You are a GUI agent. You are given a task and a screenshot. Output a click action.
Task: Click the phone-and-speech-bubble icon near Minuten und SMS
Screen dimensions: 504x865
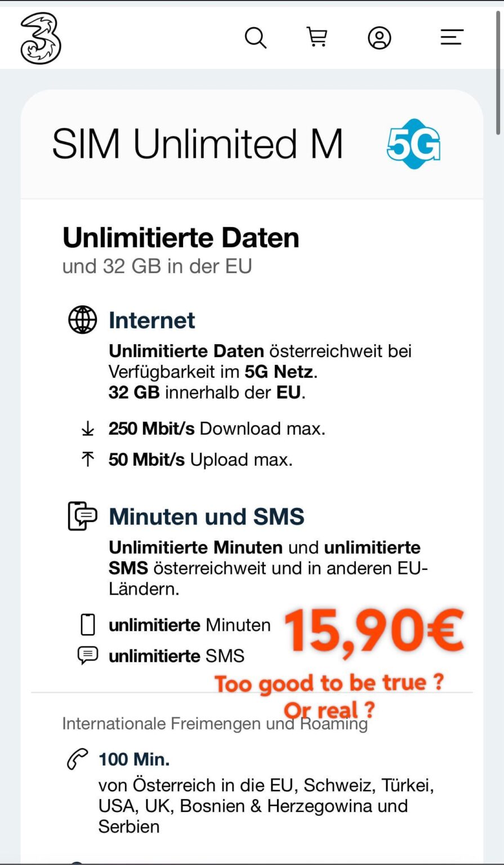pos(82,516)
